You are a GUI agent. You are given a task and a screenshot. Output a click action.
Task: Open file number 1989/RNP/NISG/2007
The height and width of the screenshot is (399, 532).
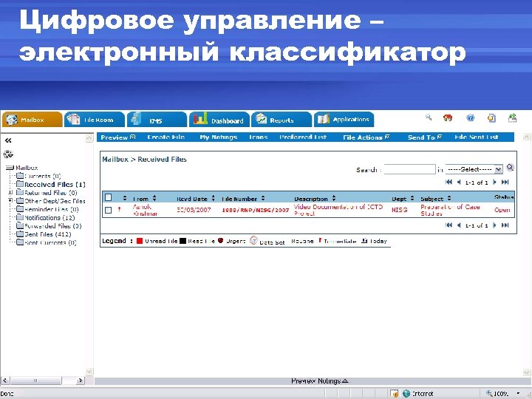(256, 211)
